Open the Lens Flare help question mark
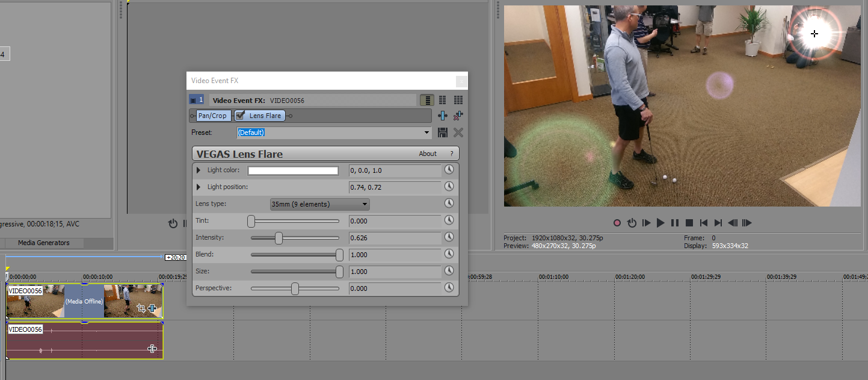This screenshot has width=868, height=380. [x=452, y=154]
